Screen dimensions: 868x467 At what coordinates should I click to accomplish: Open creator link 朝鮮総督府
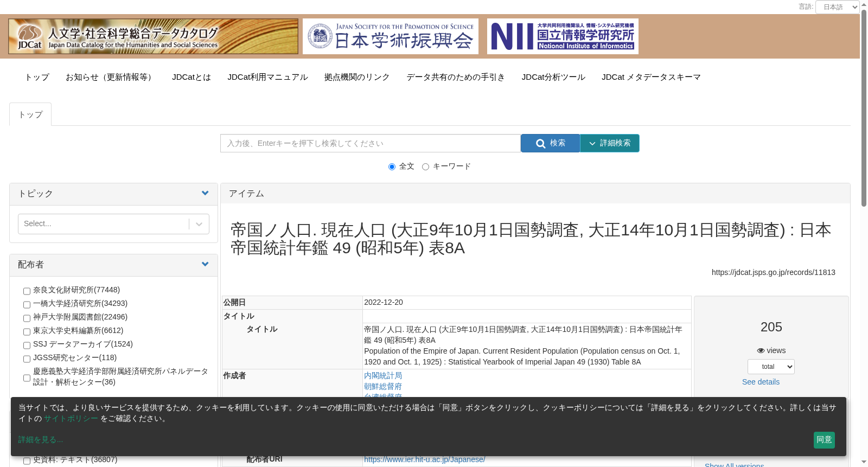point(383,386)
